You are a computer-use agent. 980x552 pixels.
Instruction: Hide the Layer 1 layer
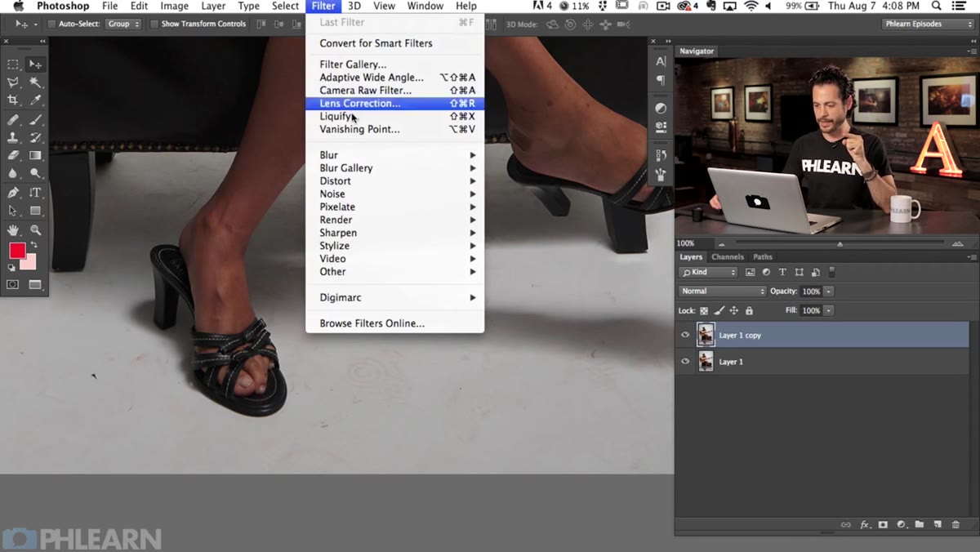(685, 361)
